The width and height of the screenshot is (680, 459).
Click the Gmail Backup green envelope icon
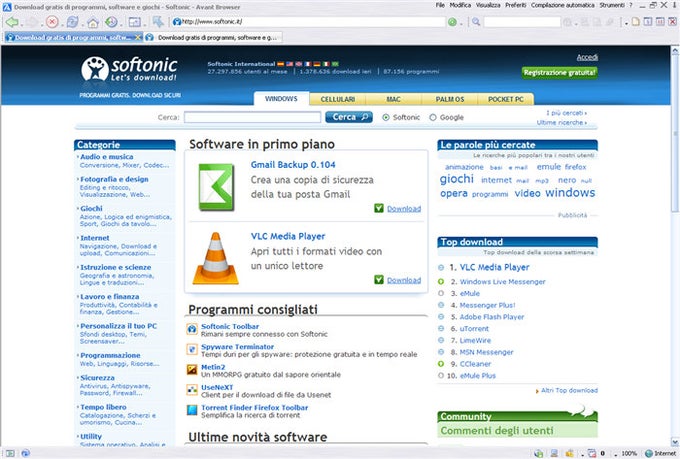coord(216,187)
